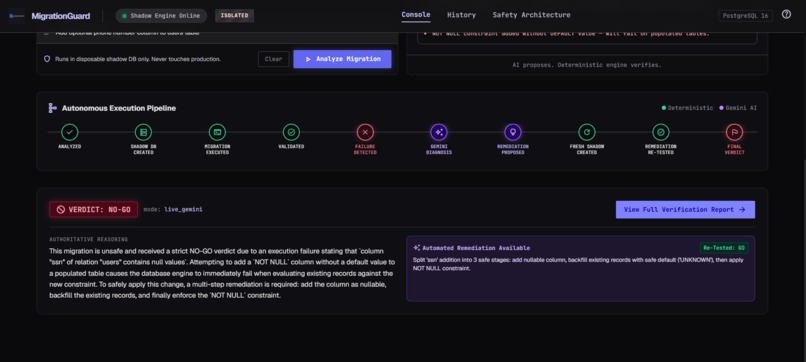Click the Fresh Shadow Created refresh icon
Viewport: 806px width, 362px height.
pos(587,132)
